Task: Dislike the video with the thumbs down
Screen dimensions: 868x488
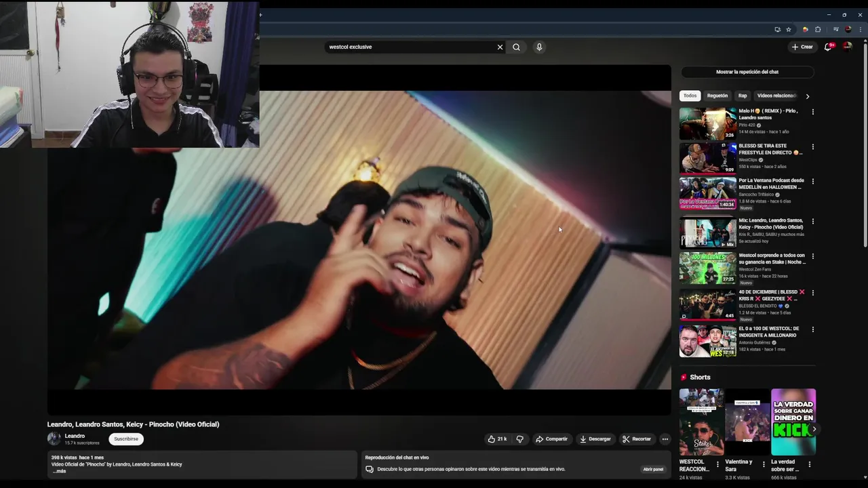Action: [520, 439]
